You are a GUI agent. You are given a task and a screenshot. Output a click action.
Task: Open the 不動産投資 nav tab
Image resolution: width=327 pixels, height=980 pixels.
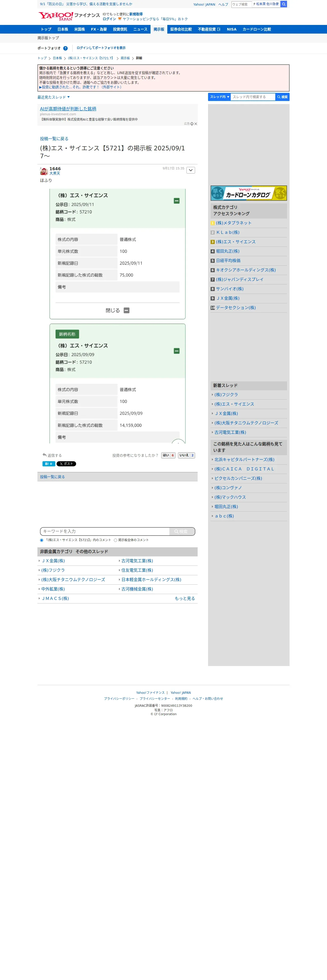click(209, 29)
